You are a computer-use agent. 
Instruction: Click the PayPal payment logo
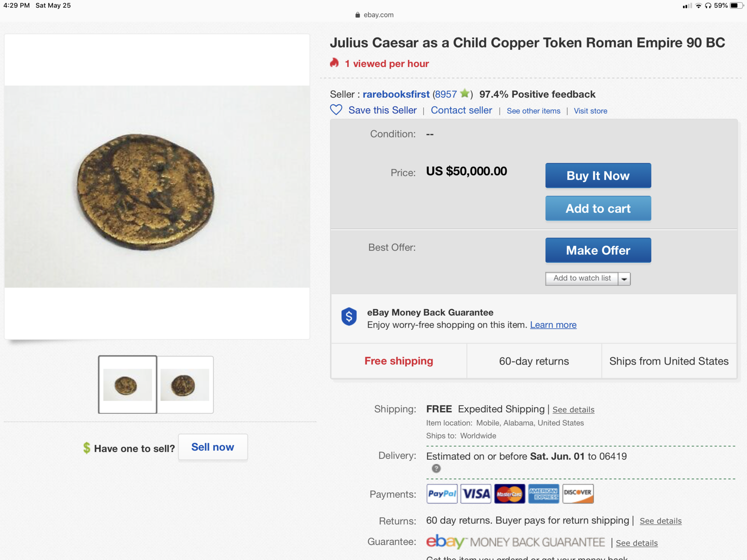point(442,494)
